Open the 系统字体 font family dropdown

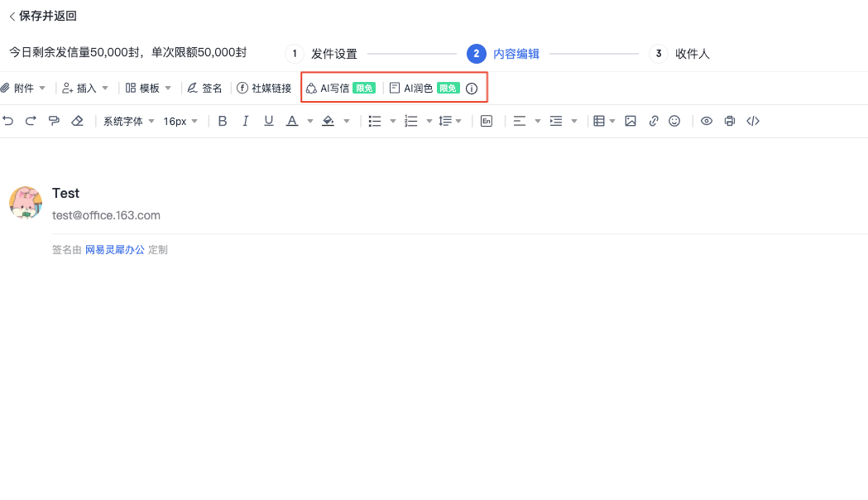[x=128, y=121]
